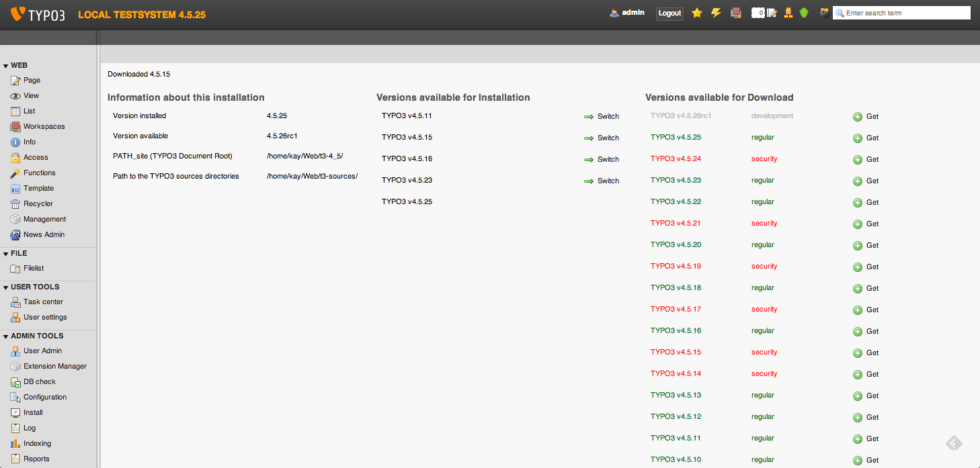Click the News Admin globe icon

click(15, 235)
